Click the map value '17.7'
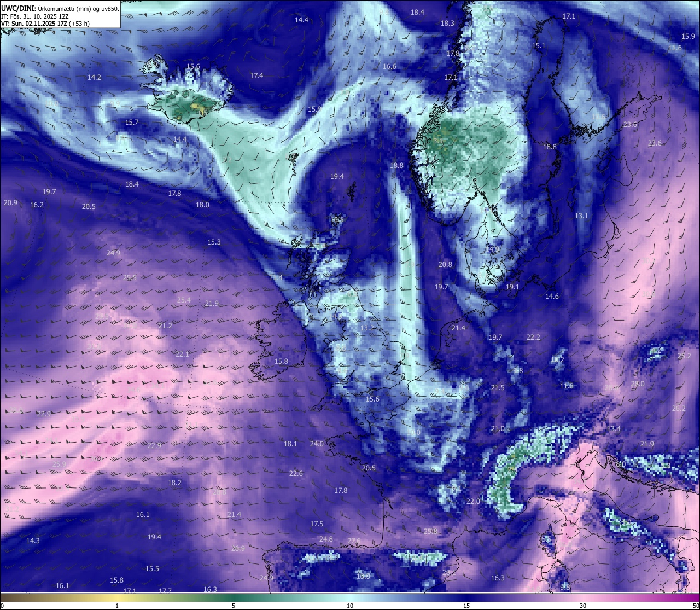Screen dimensions: 700x610 tap(165, 591)
